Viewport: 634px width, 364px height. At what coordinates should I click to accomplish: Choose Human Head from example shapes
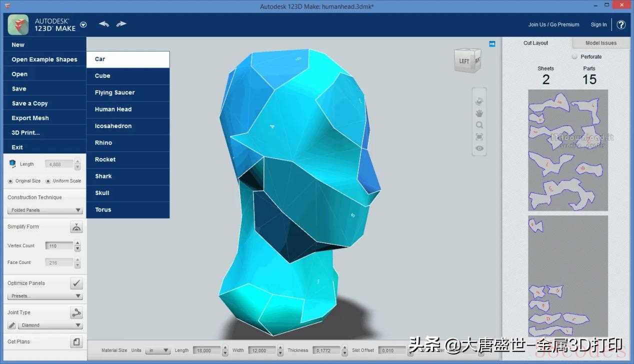coord(113,109)
